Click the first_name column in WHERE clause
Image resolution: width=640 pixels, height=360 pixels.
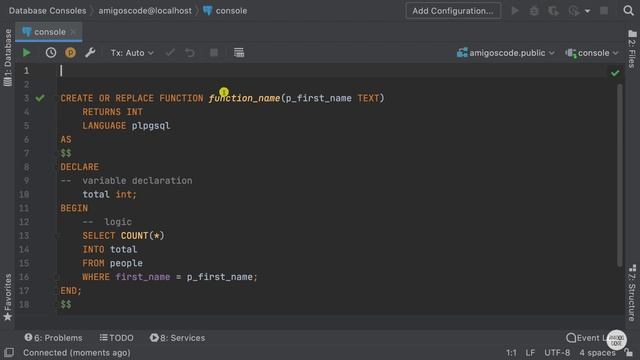[142, 277]
